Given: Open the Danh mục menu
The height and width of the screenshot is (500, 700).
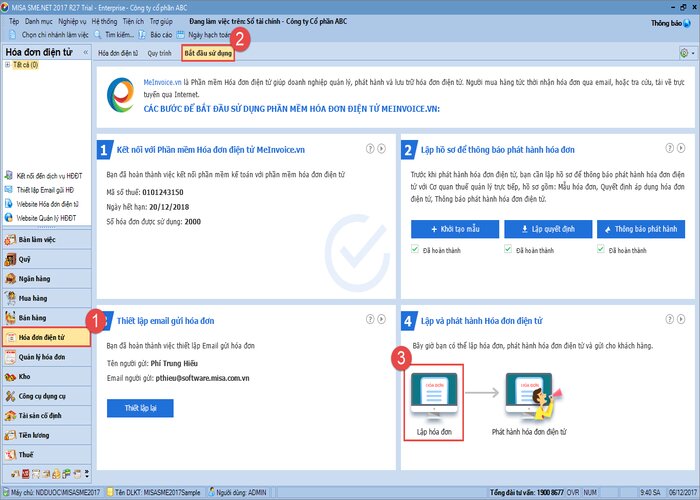Looking at the screenshot, I should [38, 21].
